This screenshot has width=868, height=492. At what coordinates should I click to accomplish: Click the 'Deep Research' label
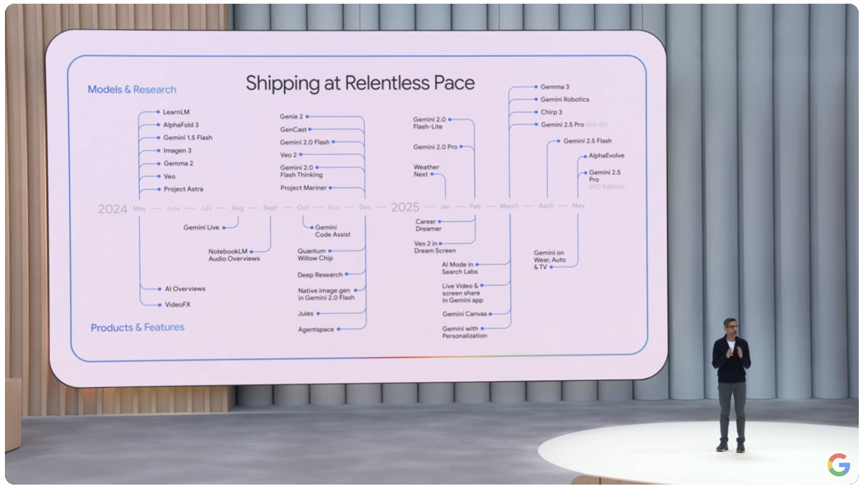click(320, 275)
